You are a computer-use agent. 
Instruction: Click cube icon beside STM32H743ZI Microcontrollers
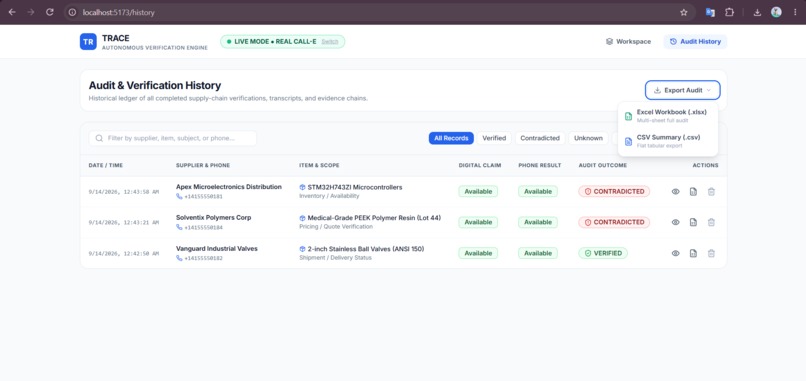click(302, 187)
